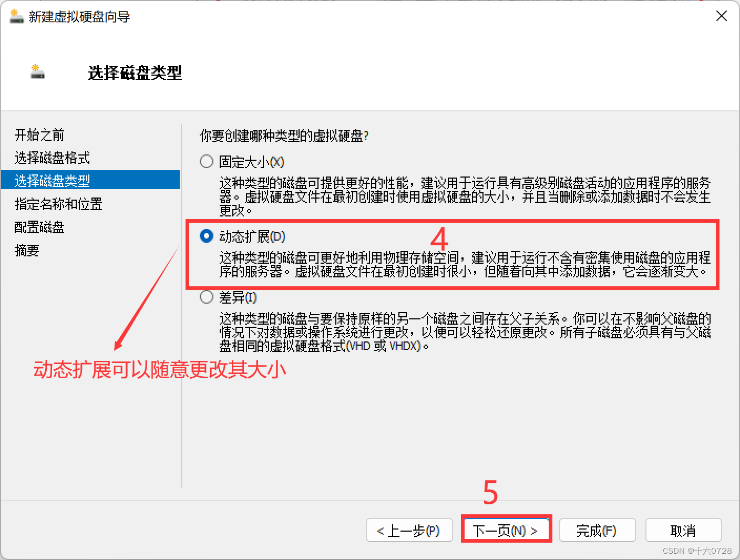The width and height of the screenshot is (740, 560).
Task: Click the 动态扩展 description paragraph
Action: [x=465, y=264]
